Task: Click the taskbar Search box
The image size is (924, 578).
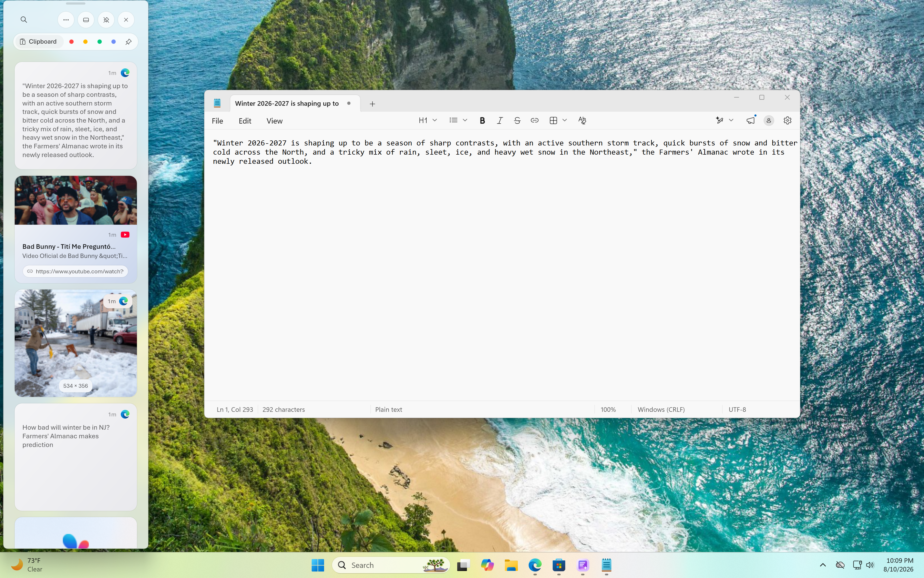Action: tap(391, 565)
